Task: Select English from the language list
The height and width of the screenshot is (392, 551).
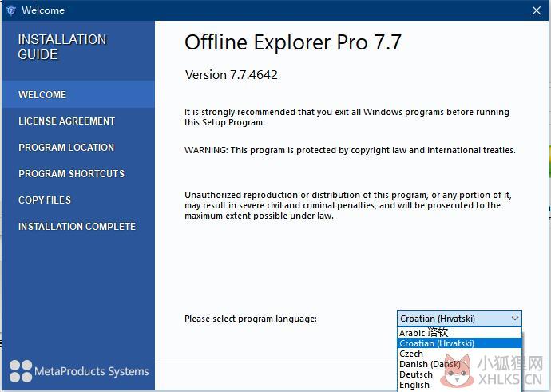Action: point(459,385)
